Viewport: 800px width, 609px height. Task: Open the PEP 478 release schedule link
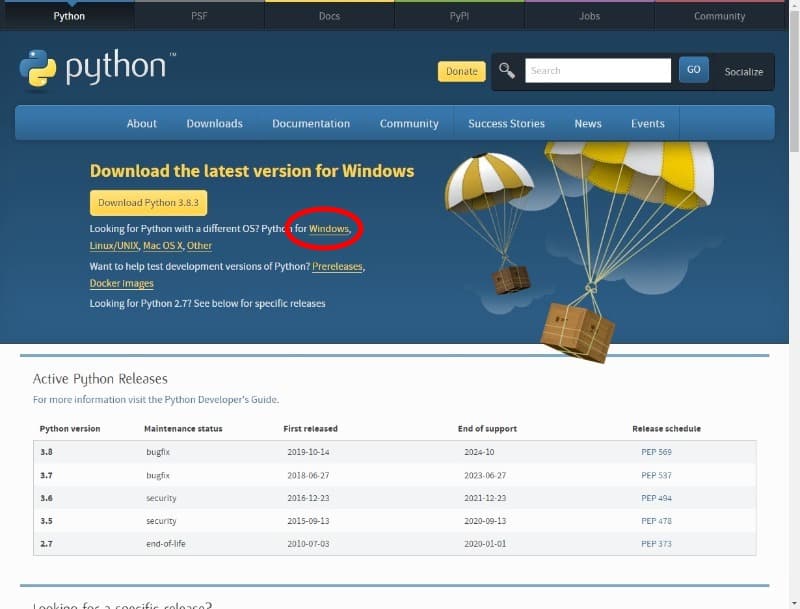coord(656,521)
